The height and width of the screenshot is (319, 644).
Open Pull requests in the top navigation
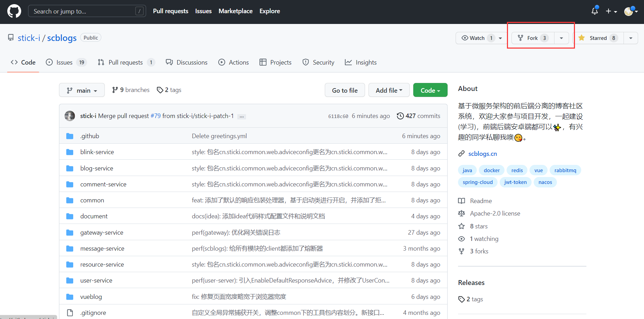click(x=171, y=11)
